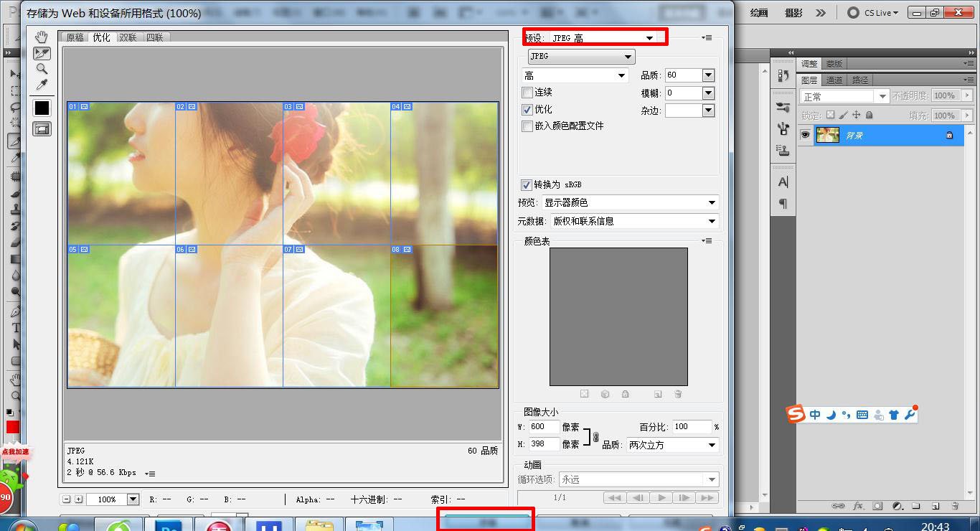Image resolution: width=980 pixels, height=531 pixels.
Task: Enable the 连续 checkbox
Action: [x=527, y=93]
